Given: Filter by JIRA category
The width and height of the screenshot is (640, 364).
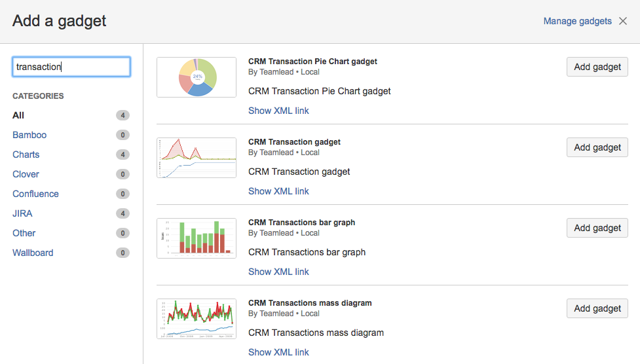Looking at the screenshot, I should pyautogui.click(x=22, y=213).
